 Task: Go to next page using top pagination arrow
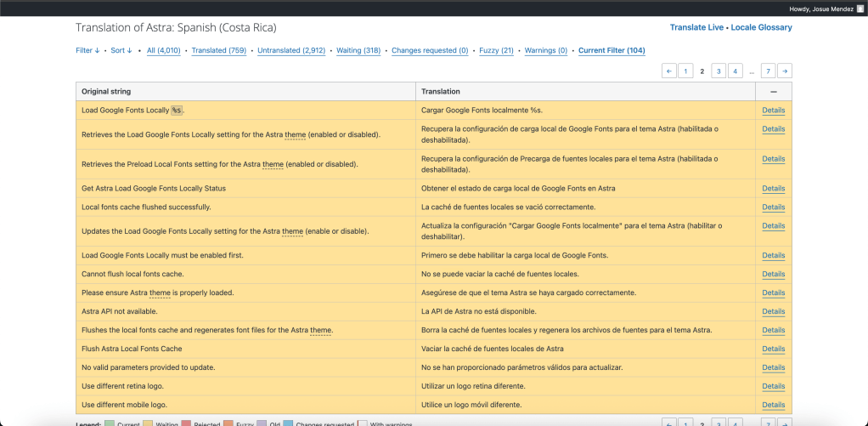[x=785, y=71]
